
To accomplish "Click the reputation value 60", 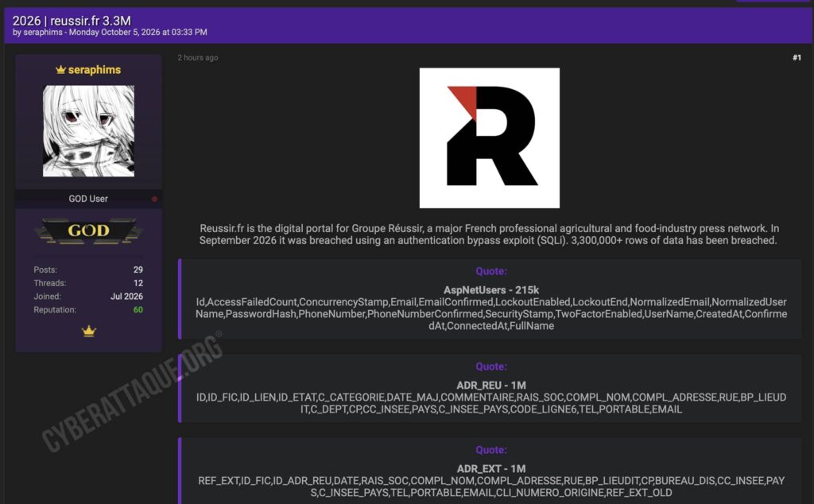I will click(x=138, y=310).
